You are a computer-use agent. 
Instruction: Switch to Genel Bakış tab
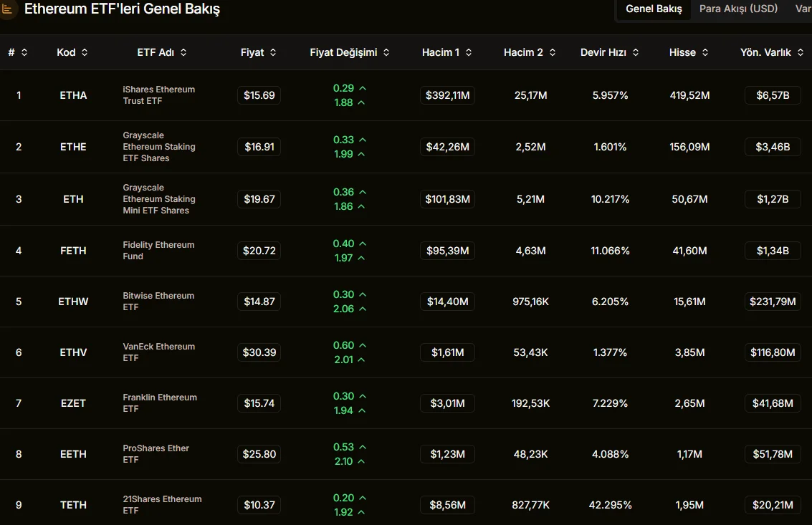point(654,9)
